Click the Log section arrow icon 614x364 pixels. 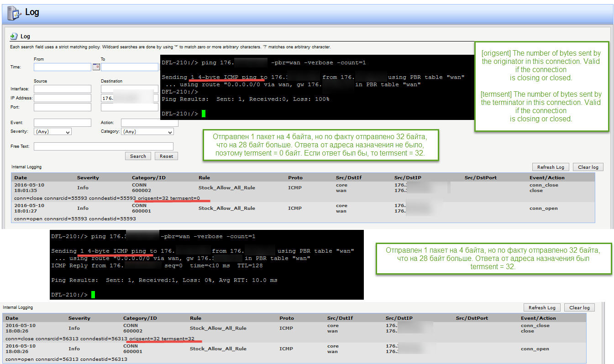(14, 36)
